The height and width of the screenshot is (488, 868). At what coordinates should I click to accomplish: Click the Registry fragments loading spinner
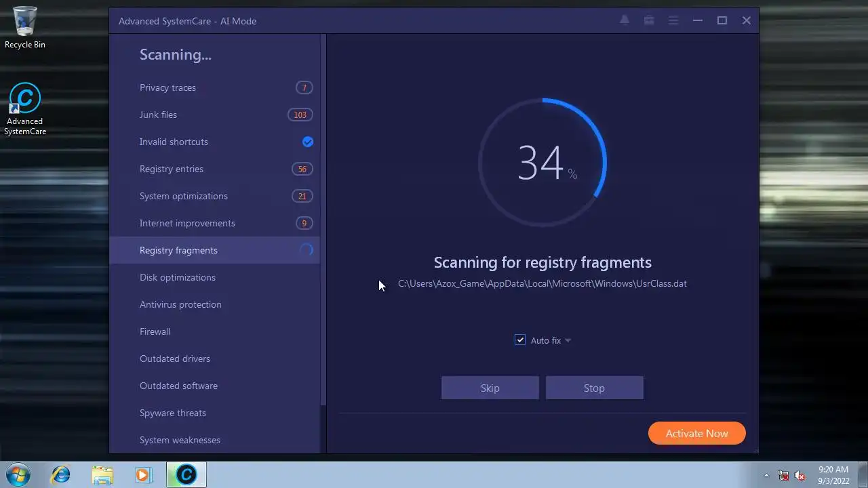tap(307, 250)
